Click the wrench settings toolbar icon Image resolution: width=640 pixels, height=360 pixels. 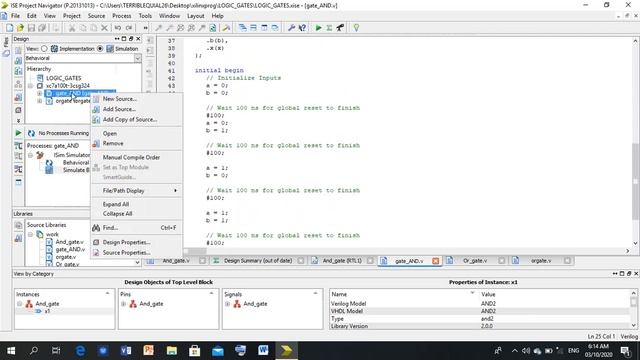tap(291, 28)
